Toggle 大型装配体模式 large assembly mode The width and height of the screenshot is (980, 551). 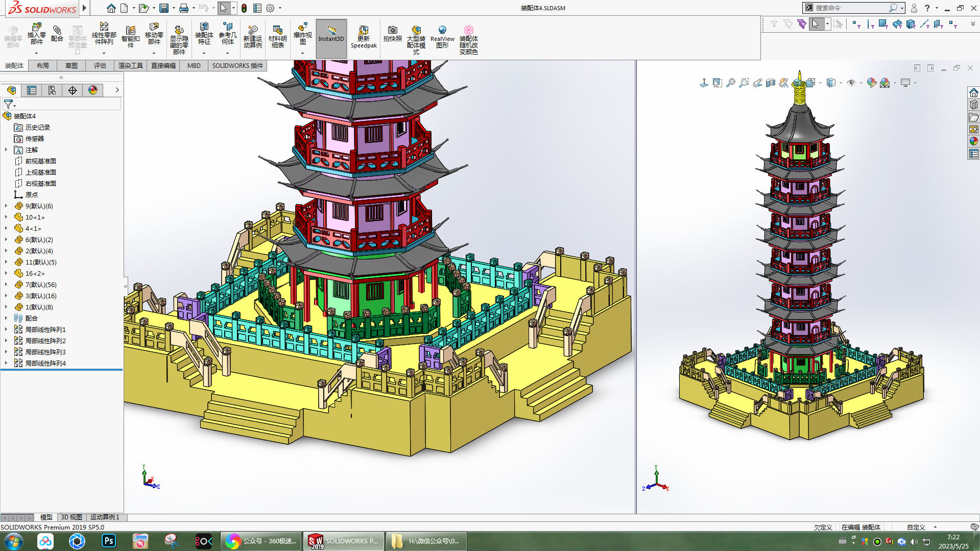(416, 40)
